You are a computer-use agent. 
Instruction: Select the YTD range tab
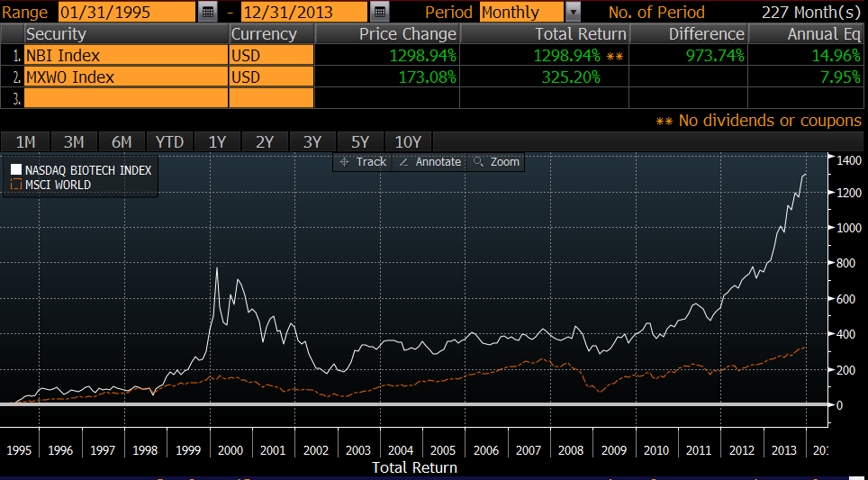(169, 142)
